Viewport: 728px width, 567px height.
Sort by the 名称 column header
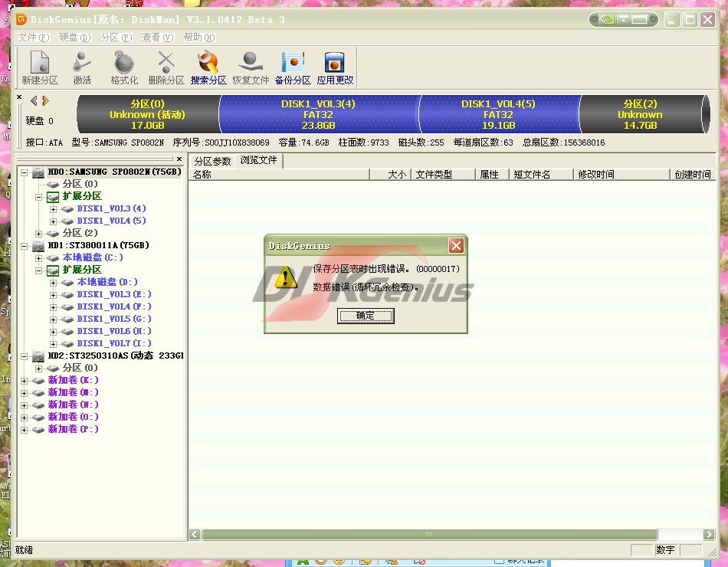point(280,175)
